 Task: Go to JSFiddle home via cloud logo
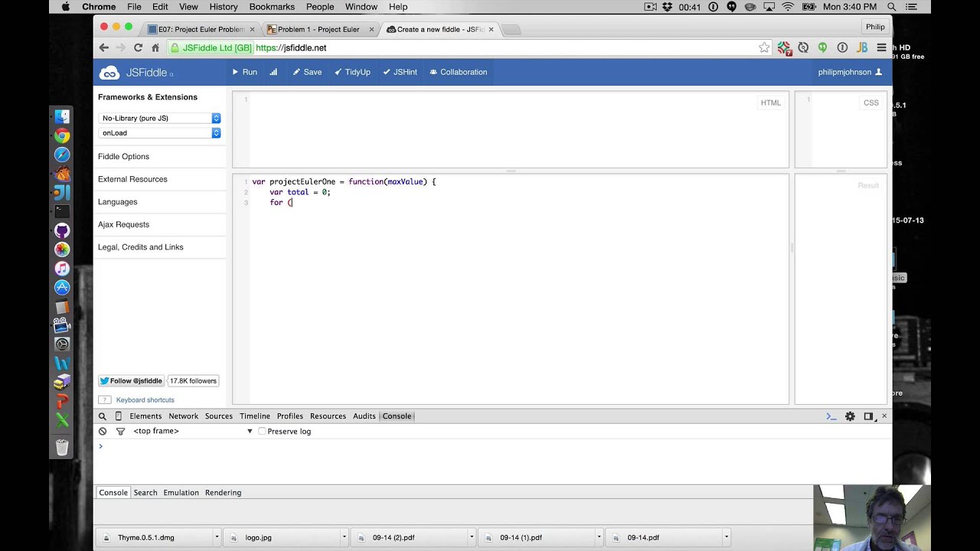(x=109, y=73)
